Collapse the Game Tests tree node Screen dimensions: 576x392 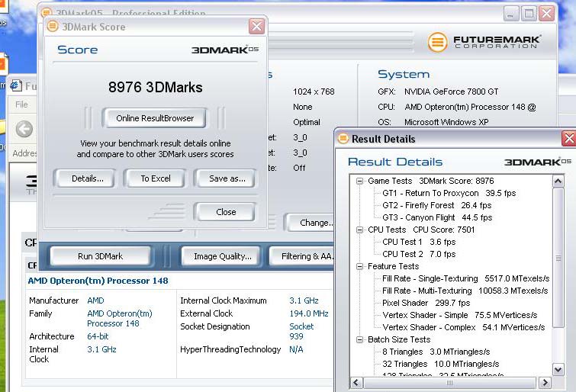pos(359,181)
